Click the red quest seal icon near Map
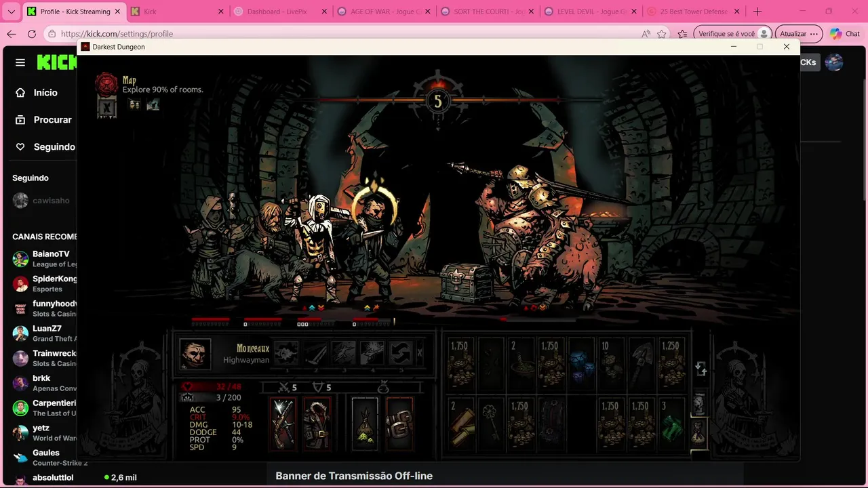868x488 pixels. [x=106, y=84]
